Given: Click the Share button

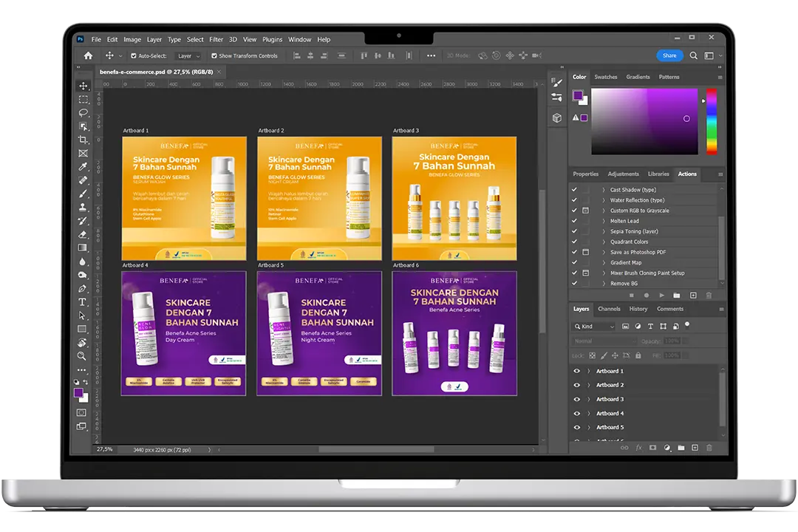Looking at the screenshot, I should (x=669, y=55).
